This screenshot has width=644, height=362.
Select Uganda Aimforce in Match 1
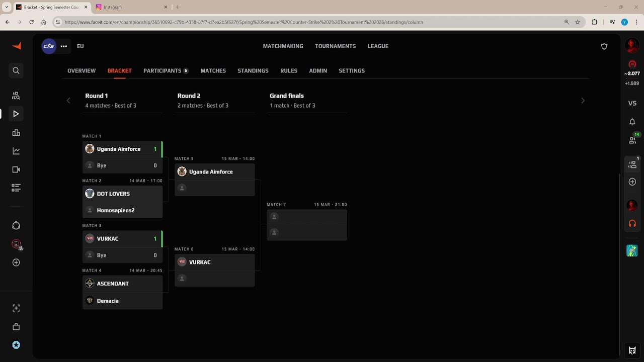click(122, 149)
